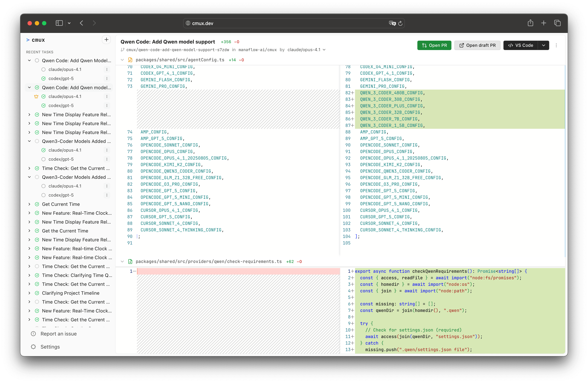Select the Get the Current Time task

click(x=65, y=231)
